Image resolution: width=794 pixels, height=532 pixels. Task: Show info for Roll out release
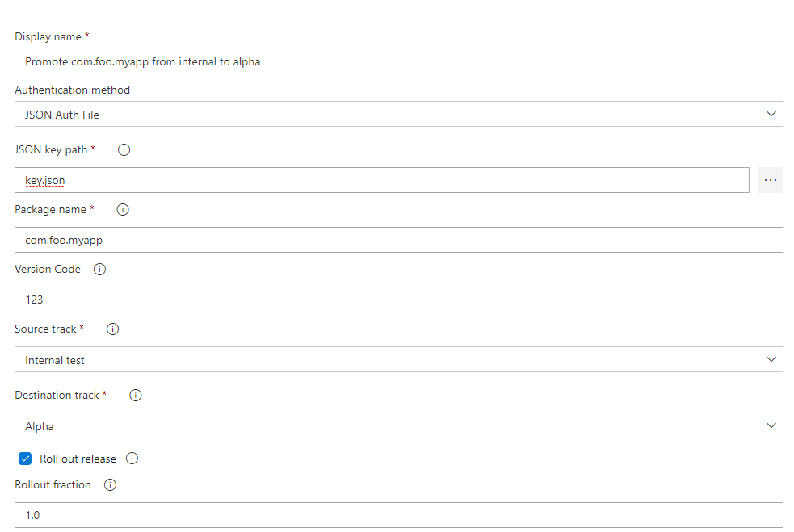132,459
